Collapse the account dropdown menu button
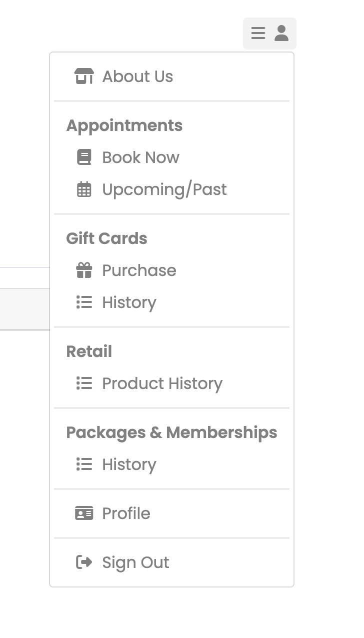The image size is (364, 638). pos(269,33)
